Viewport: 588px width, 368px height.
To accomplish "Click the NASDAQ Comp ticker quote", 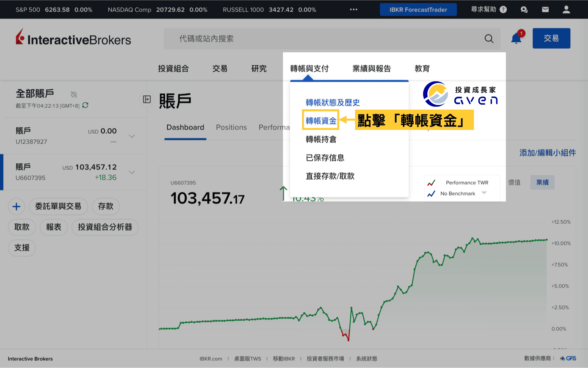I will click(x=157, y=9).
